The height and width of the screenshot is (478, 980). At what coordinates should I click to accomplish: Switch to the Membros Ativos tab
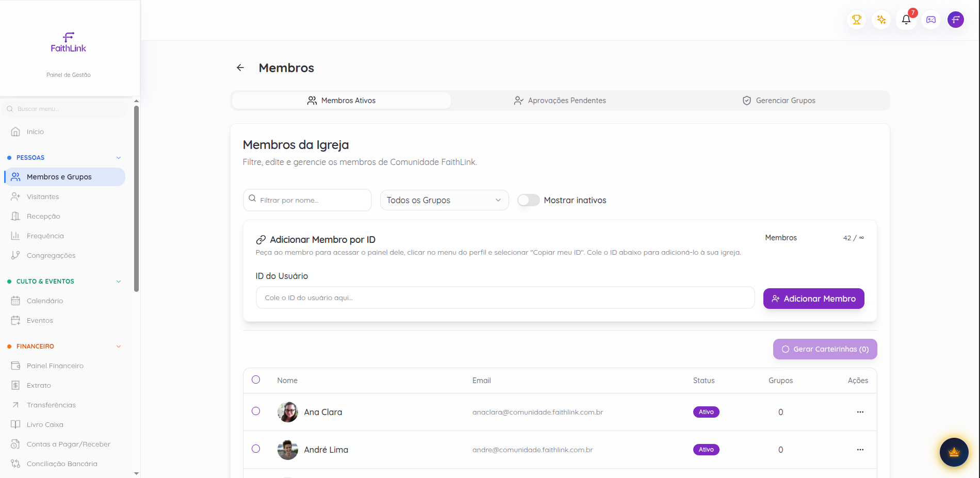click(341, 101)
